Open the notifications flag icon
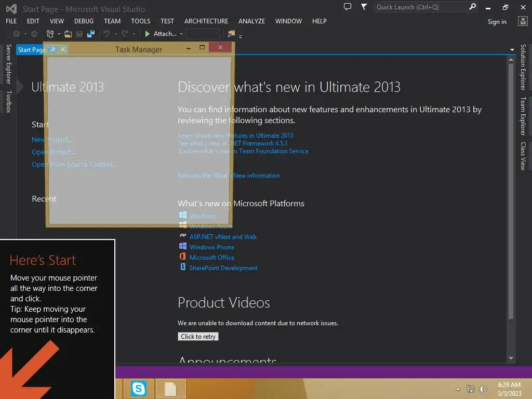The width and height of the screenshot is (532, 399). pyautogui.click(x=364, y=7)
